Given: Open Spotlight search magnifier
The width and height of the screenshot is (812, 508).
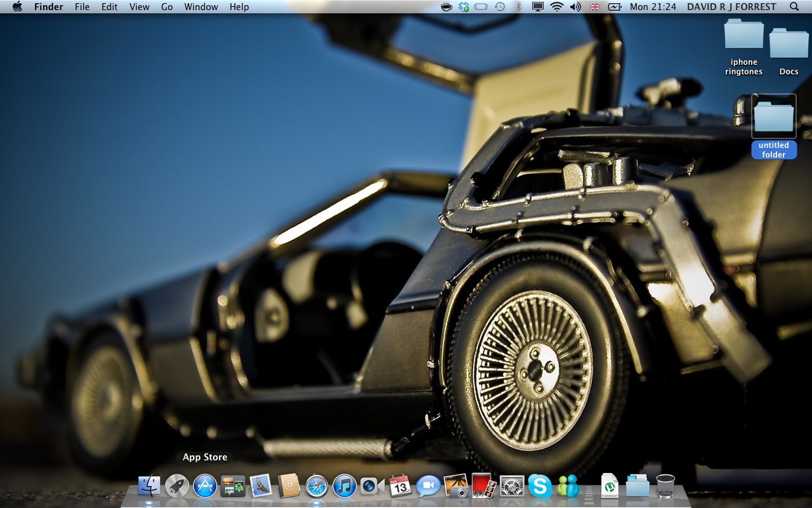Looking at the screenshot, I should coord(794,7).
